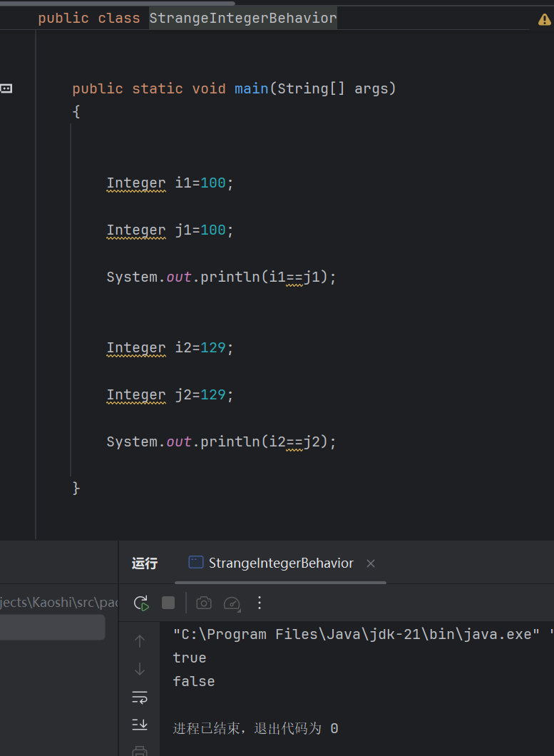Click the down arrow in run console
The image size is (554, 756).
click(140, 669)
